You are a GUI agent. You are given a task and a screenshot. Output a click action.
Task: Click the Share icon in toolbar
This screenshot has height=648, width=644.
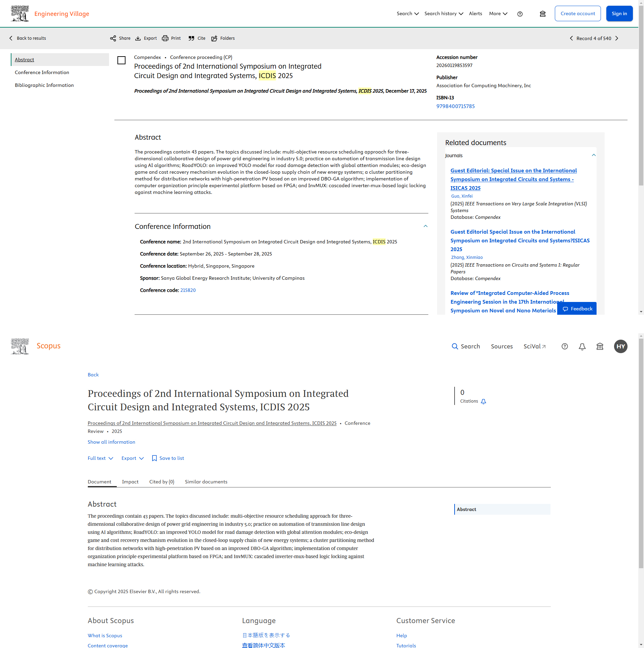pos(113,38)
